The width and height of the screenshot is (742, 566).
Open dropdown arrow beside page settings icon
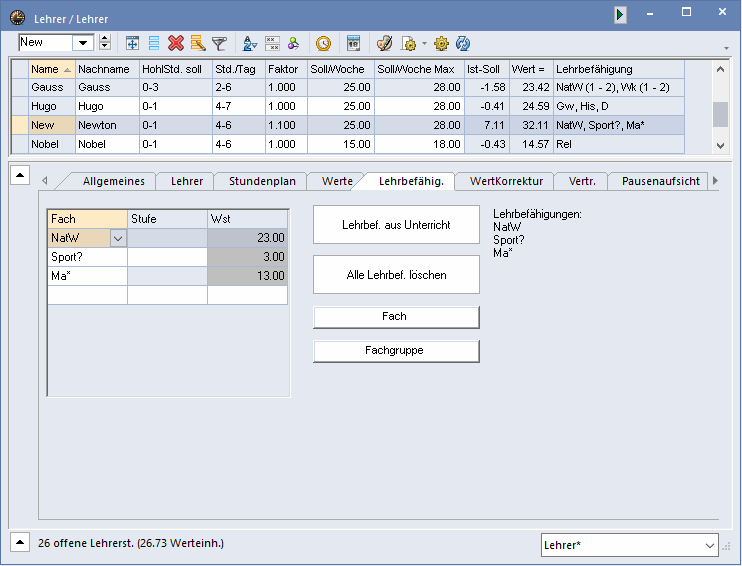(x=424, y=44)
